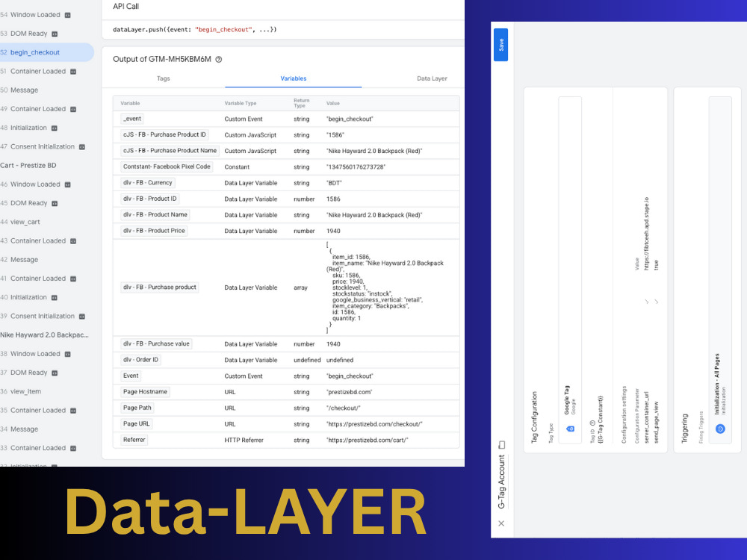
Task: Click the folder icon beside G-Tag Account title
Action: click(x=502, y=445)
